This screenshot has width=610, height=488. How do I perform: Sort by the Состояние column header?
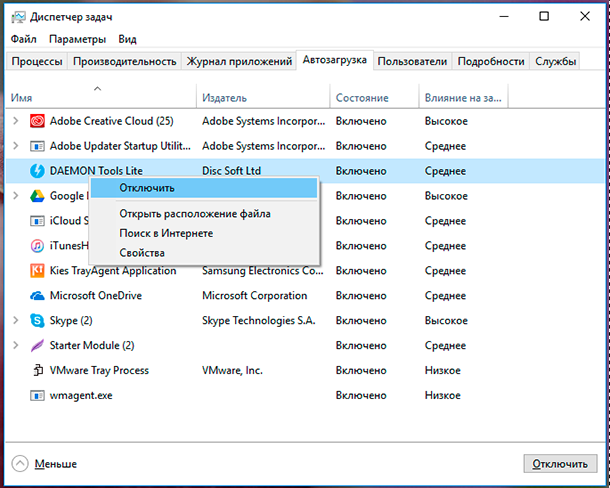[x=374, y=95]
